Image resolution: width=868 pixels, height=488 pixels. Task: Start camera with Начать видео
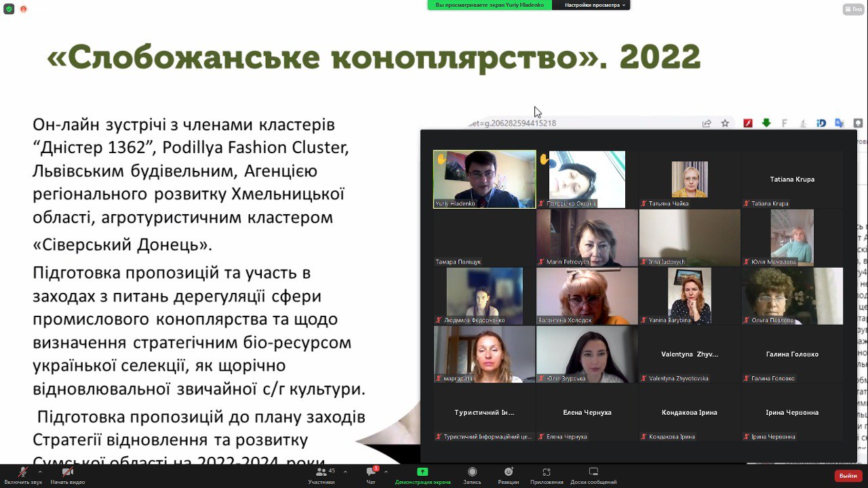point(67,472)
